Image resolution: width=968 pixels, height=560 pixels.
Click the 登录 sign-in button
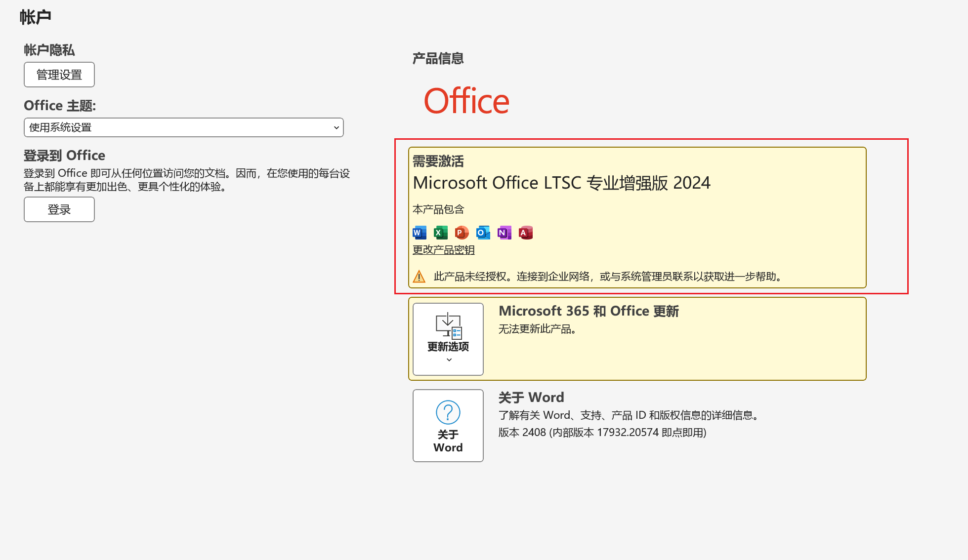coord(59,209)
